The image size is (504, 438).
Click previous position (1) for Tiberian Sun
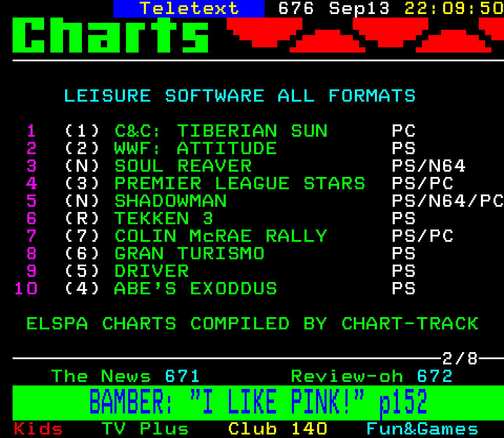[82, 131]
